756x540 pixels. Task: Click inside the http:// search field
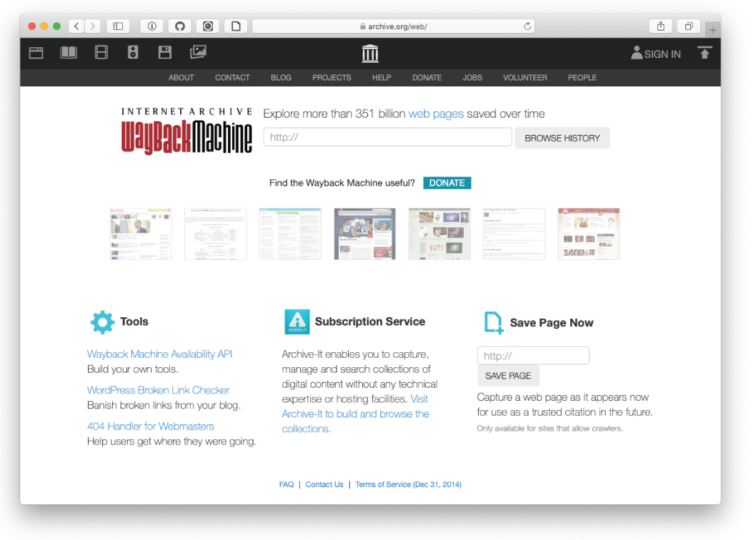(x=387, y=136)
